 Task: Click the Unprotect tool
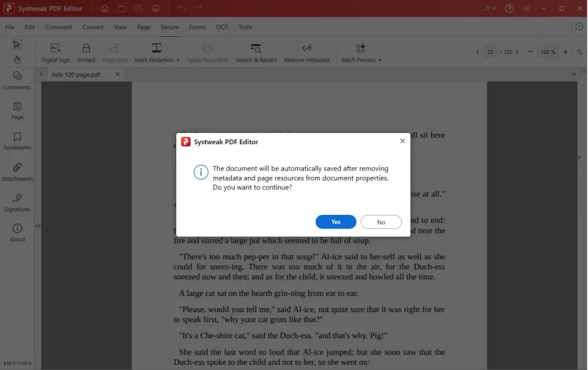115,52
